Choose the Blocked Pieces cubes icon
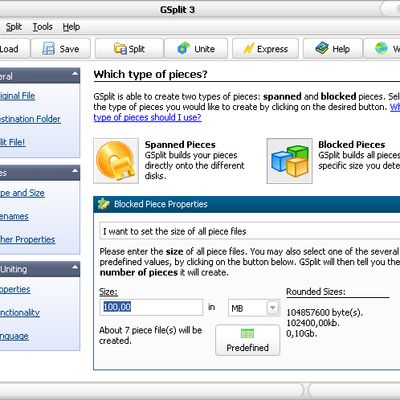Screen dimensions: 400x400 pyautogui.click(x=290, y=161)
